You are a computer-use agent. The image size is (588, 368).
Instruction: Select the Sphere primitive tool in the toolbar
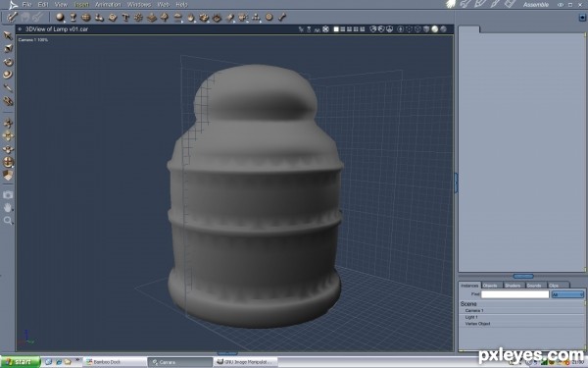[60, 17]
